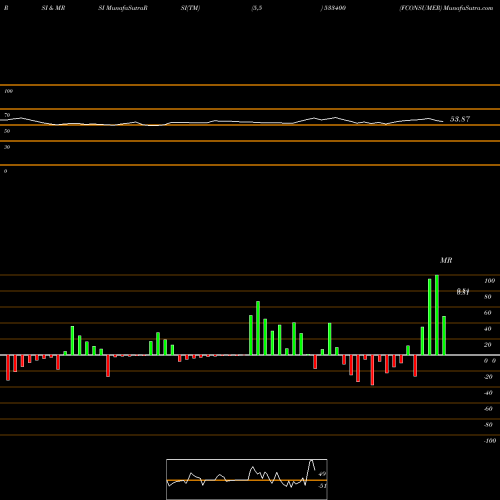This screenshot has height=500, width=500.
Task: Click the 70 level label on RSI scale
Action: point(7,115)
